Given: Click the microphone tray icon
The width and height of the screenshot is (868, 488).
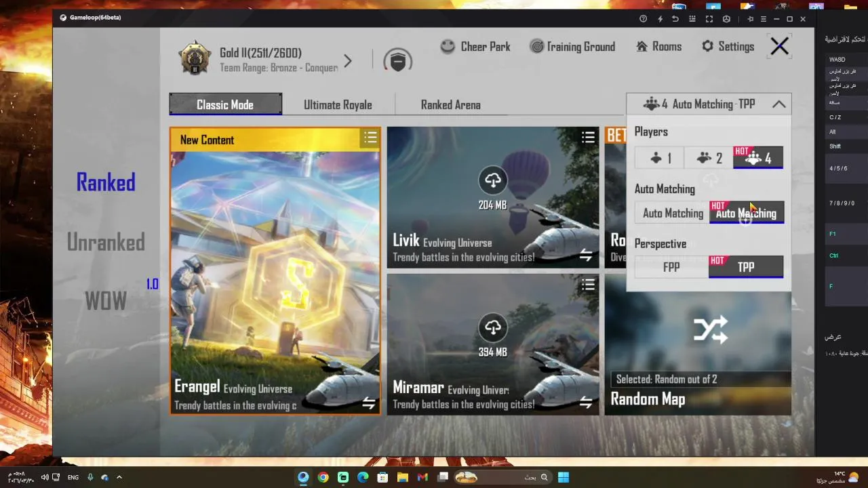Looking at the screenshot, I should click(x=90, y=477).
